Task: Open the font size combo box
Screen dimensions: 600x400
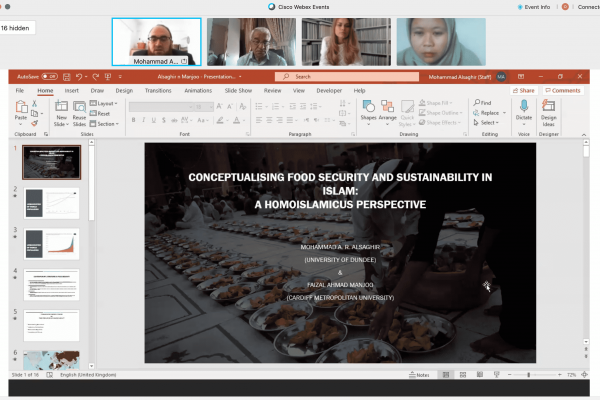Action: pos(204,107)
